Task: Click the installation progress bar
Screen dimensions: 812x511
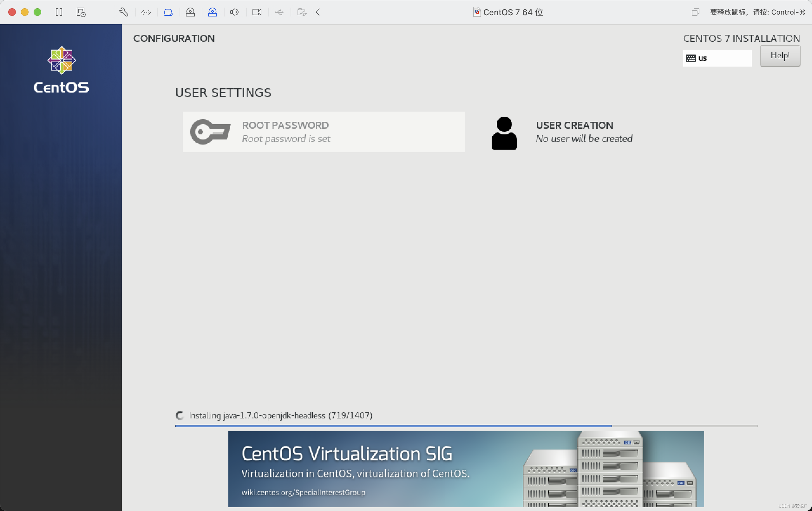Action: click(x=466, y=426)
